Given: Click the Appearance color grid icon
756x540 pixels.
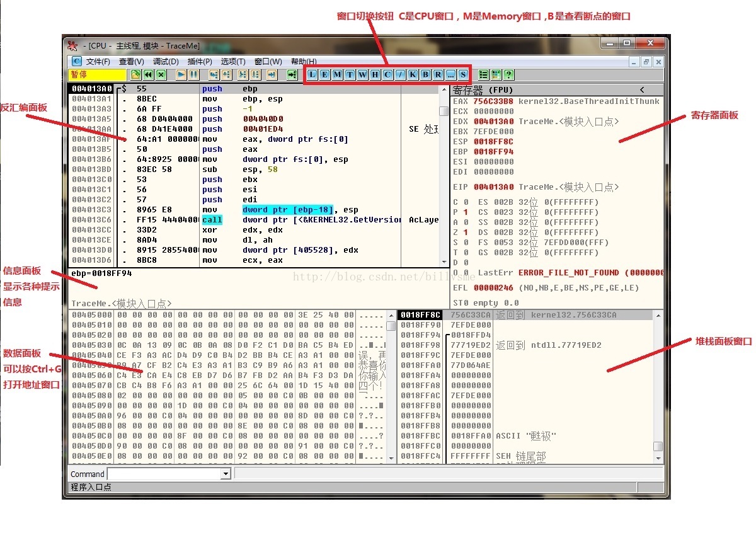Looking at the screenshot, I should pos(496,74).
